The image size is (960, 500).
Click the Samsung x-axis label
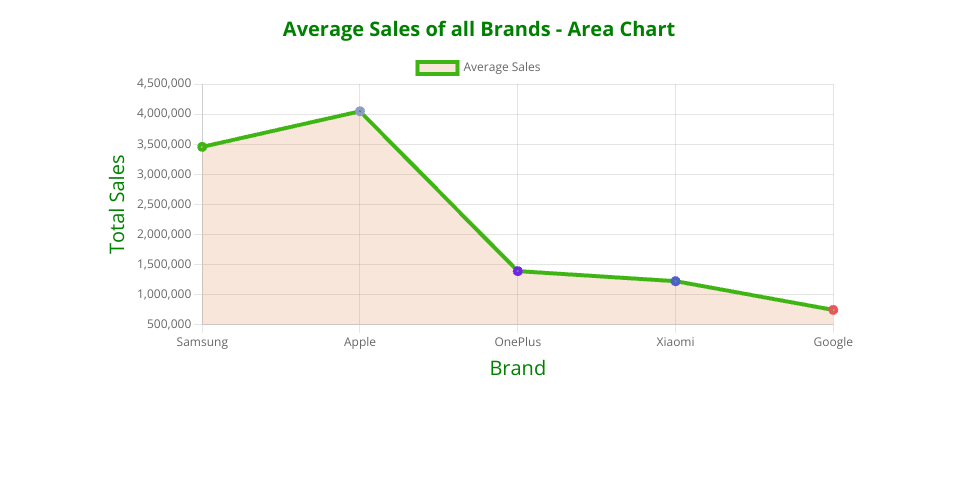point(202,342)
